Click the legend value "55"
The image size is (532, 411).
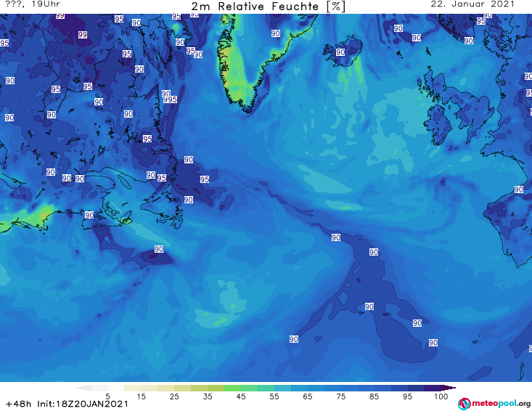coord(274,396)
